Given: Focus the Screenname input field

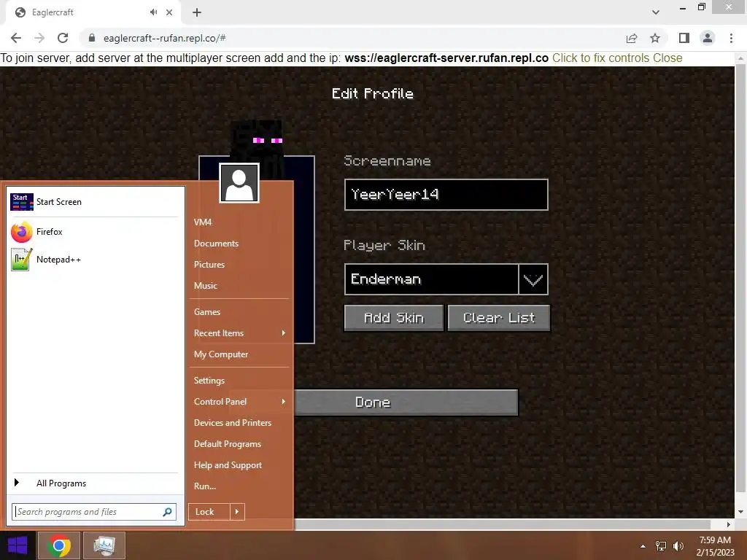Looking at the screenshot, I should tap(446, 195).
